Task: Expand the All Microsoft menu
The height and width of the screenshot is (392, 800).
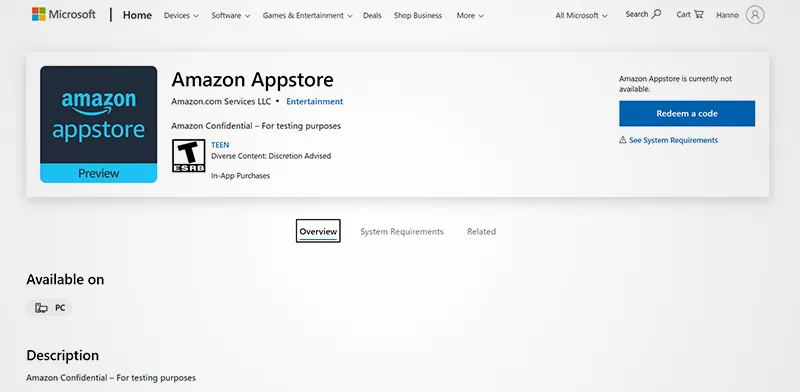Action: click(582, 15)
